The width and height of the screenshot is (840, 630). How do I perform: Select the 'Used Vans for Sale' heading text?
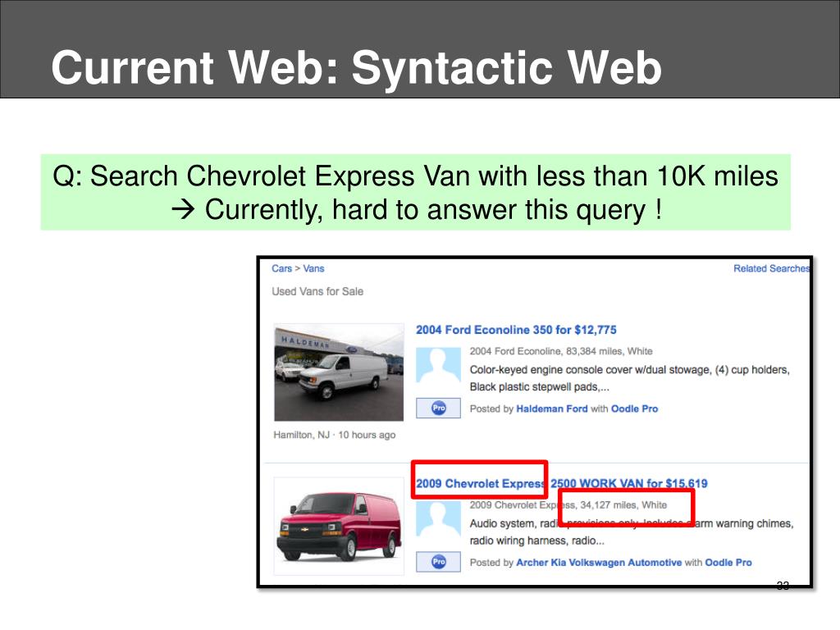(317, 291)
